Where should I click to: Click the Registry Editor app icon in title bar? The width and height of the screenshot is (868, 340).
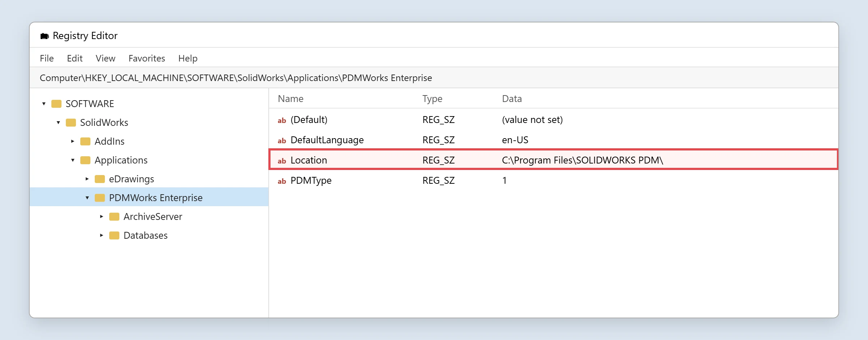coord(44,36)
